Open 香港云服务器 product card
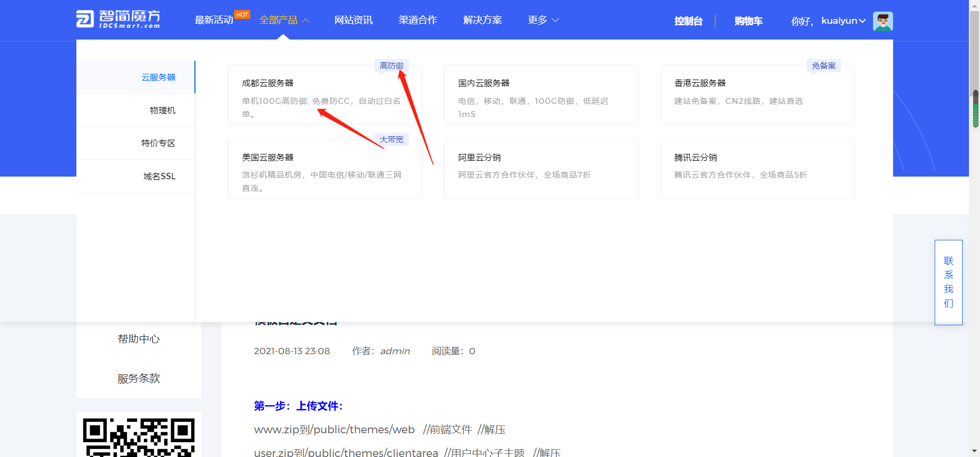Viewport: 980px width, 457px height. point(757,95)
